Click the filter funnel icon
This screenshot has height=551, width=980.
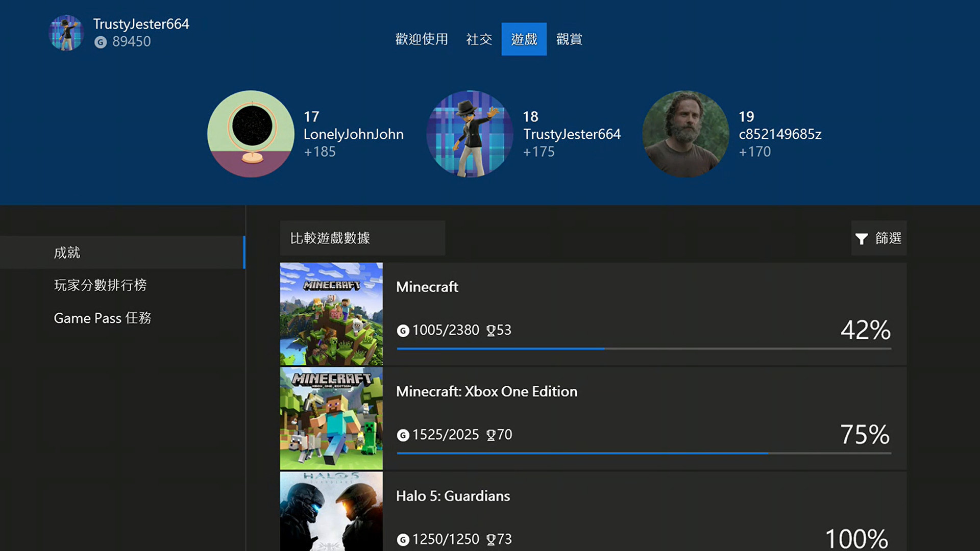pos(862,238)
